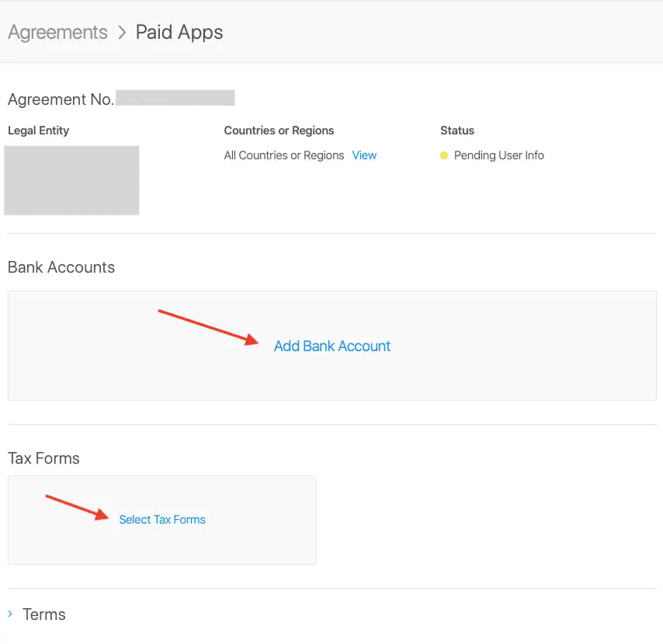Click the Terms section label
Image resolution: width=663 pixels, height=644 pixels.
(44, 614)
